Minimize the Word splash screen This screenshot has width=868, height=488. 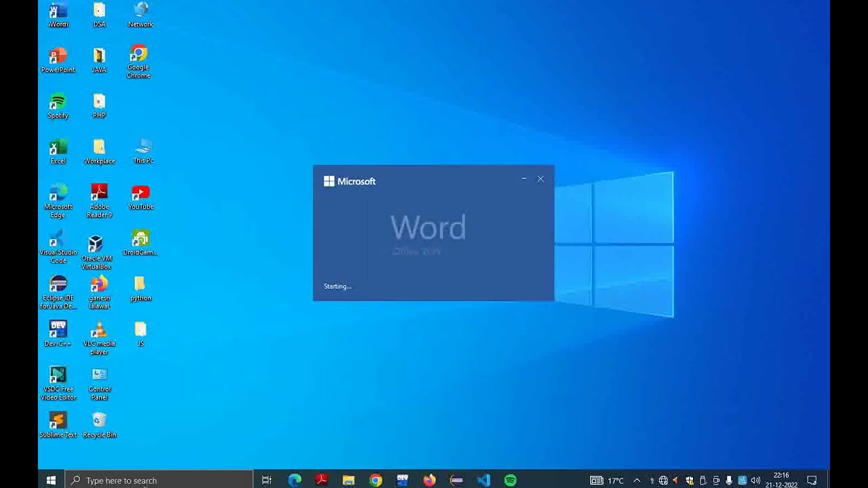pyautogui.click(x=524, y=179)
